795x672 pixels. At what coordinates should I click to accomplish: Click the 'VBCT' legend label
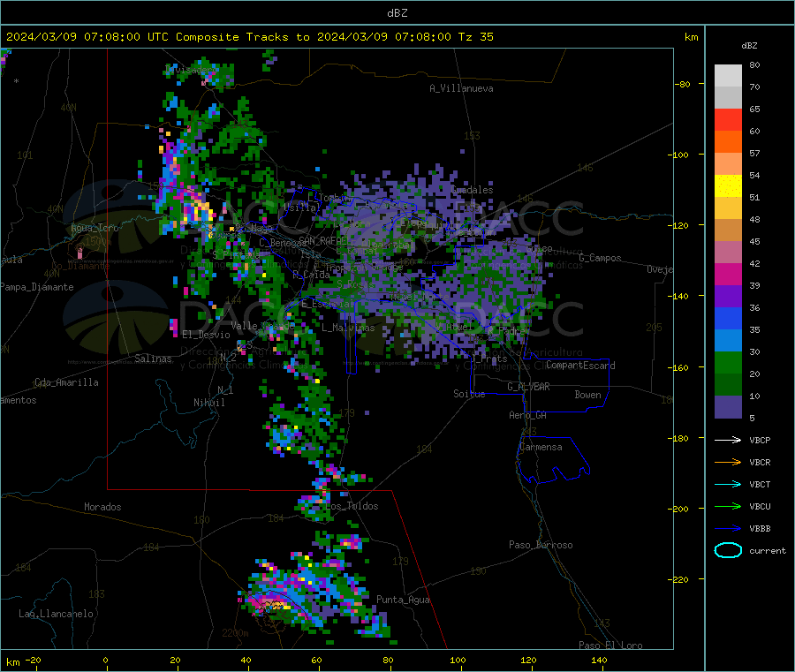point(760,485)
